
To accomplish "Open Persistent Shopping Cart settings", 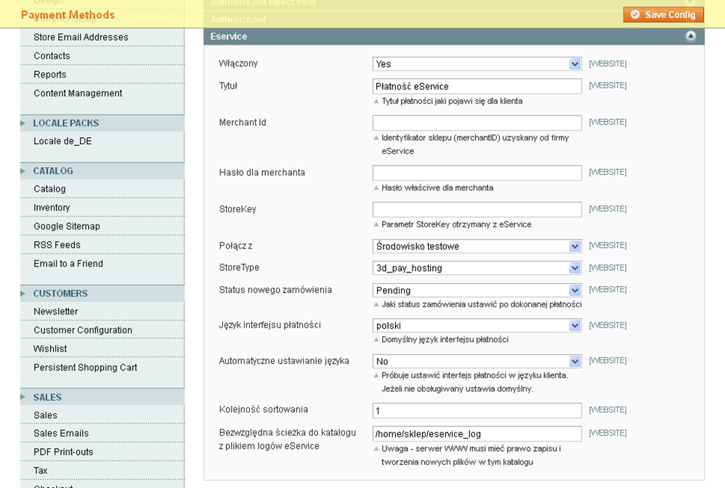I will [102, 367].
